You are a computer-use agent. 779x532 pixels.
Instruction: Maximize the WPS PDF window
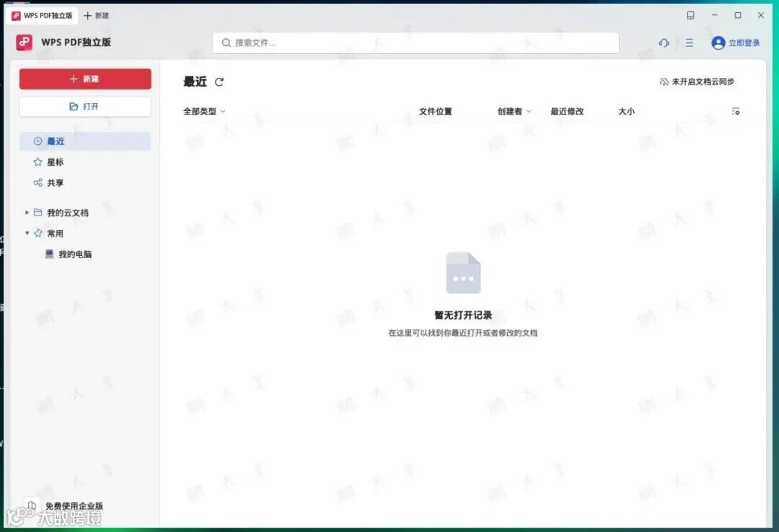[x=738, y=15]
